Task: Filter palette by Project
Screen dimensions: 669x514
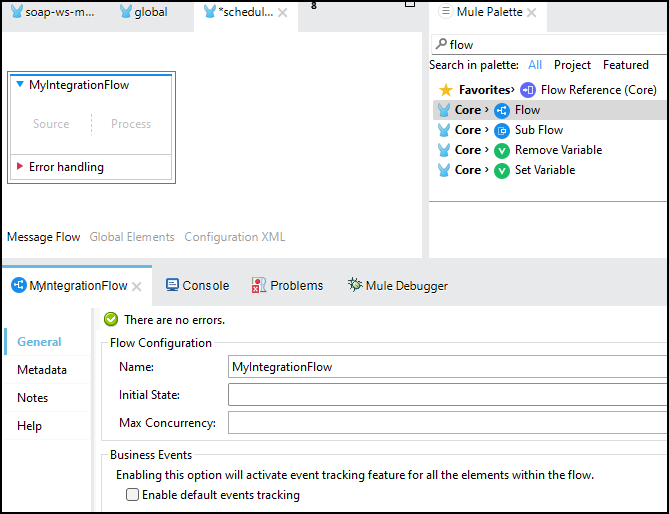Action: 572,65
